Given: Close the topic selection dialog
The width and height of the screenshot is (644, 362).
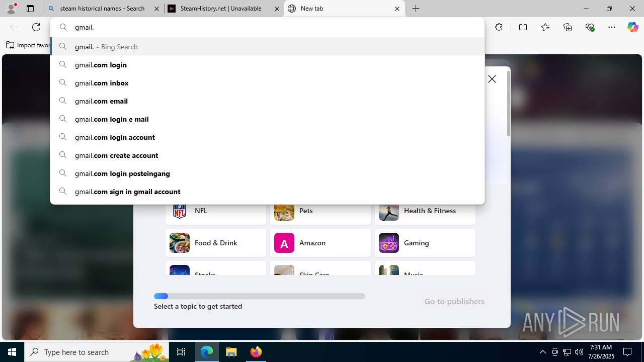Looking at the screenshot, I should (x=492, y=79).
